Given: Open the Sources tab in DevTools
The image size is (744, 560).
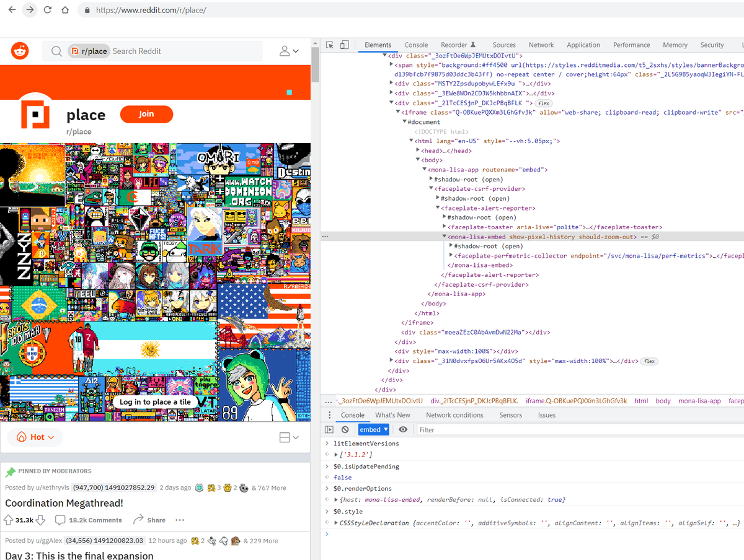Looking at the screenshot, I should [504, 45].
